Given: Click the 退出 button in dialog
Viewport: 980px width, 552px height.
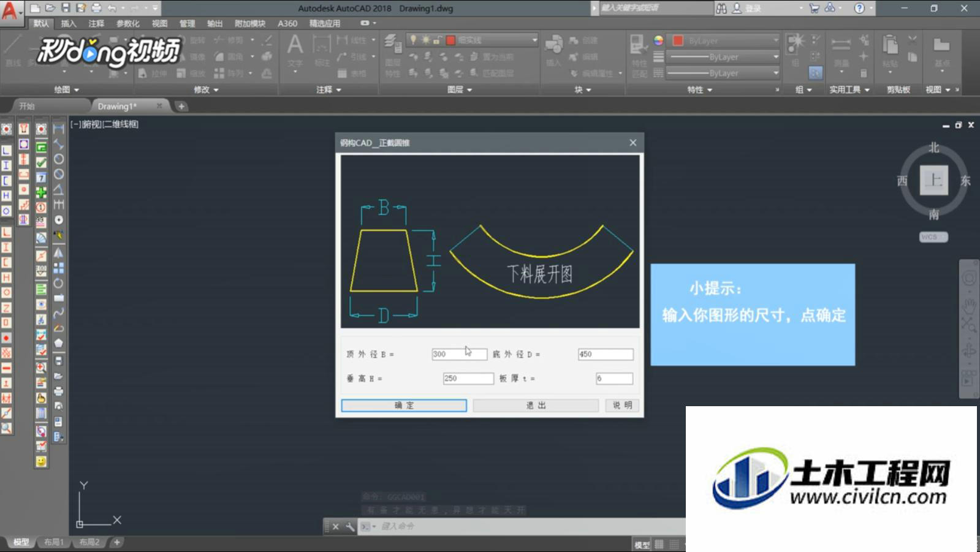Looking at the screenshot, I should (536, 406).
